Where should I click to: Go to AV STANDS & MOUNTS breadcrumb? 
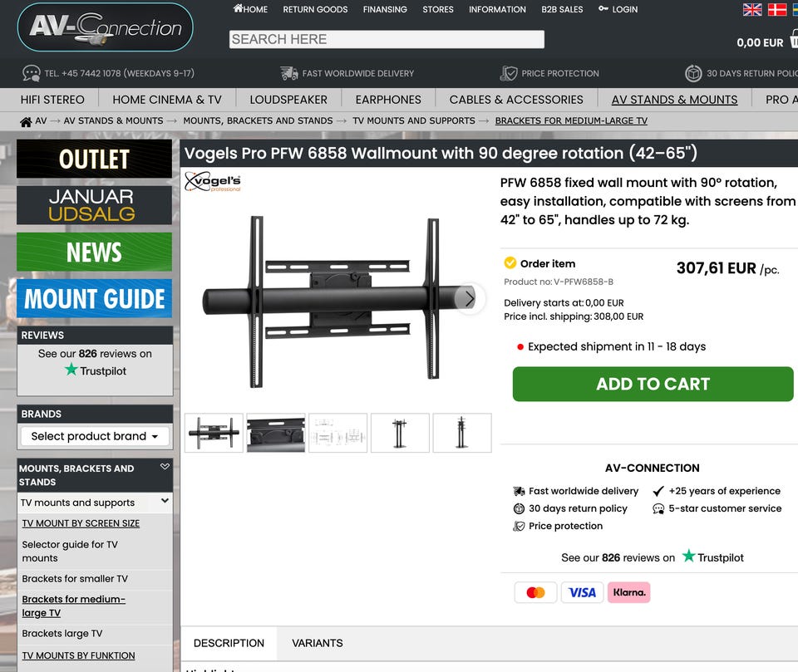click(114, 121)
